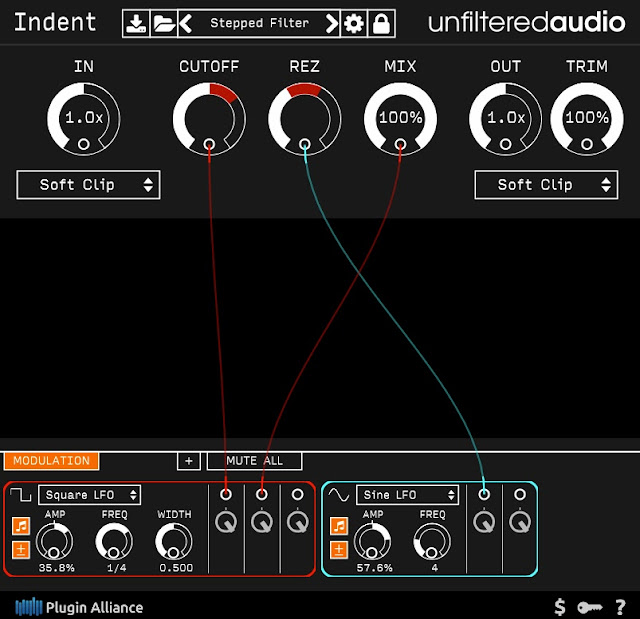Open the Square LFO type dropdown
The width and height of the screenshot is (640, 619).
[90, 495]
